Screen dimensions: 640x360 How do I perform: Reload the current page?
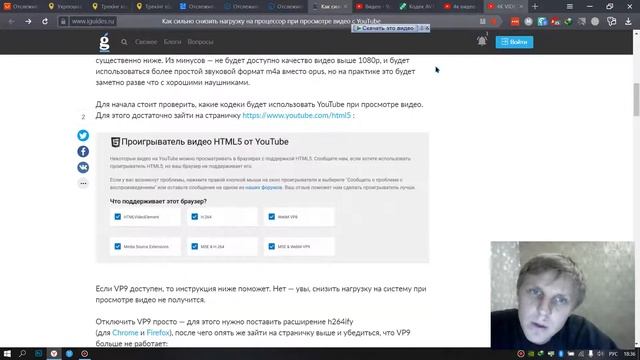(44, 21)
